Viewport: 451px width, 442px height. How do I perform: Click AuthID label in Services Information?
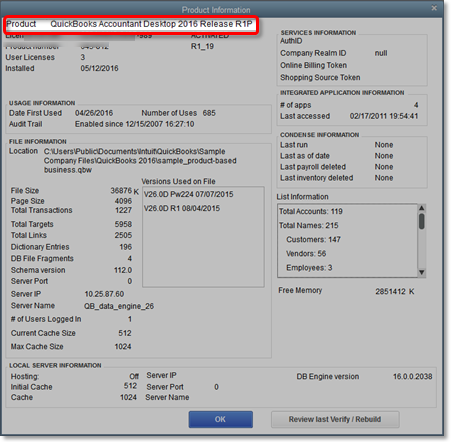point(291,41)
